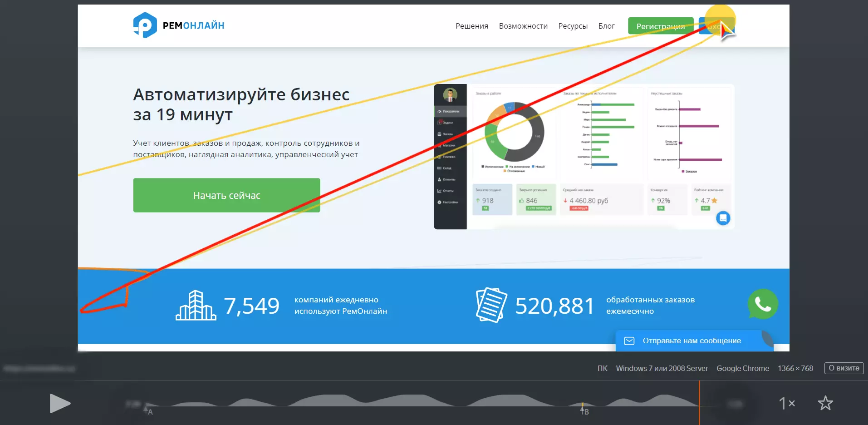The image size is (868, 425).
Task: Click the ПК device label
Action: click(602, 368)
